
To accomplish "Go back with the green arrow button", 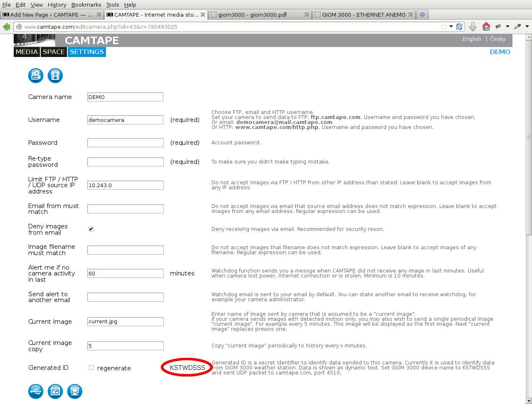I will coord(7,27).
